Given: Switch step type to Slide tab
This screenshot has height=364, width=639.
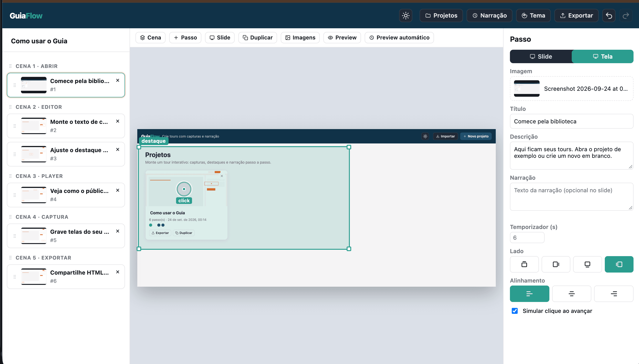Looking at the screenshot, I should pos(540,57).
